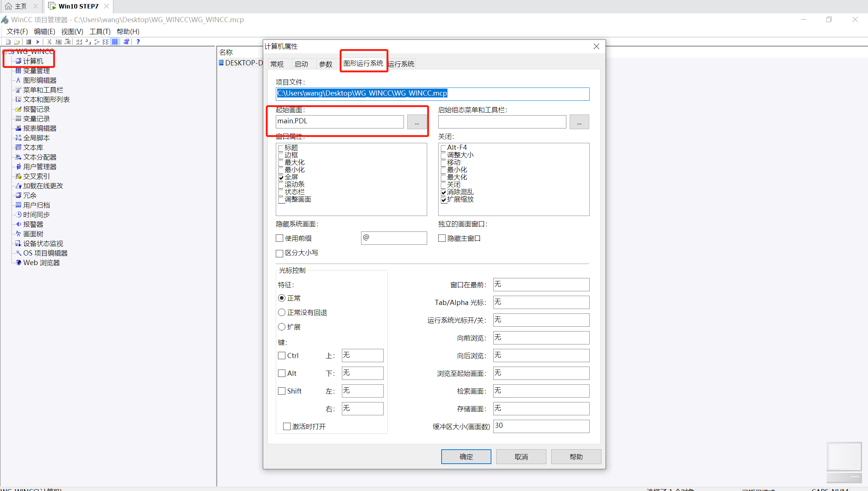
Task: Browse for a start screen with ... button
Action: [417, 122]
